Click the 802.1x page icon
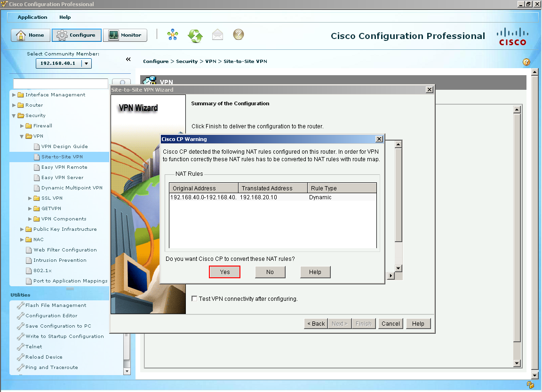The height and width of the screenshot is (392, 542). pyautogui.click(x=29, y=271)
